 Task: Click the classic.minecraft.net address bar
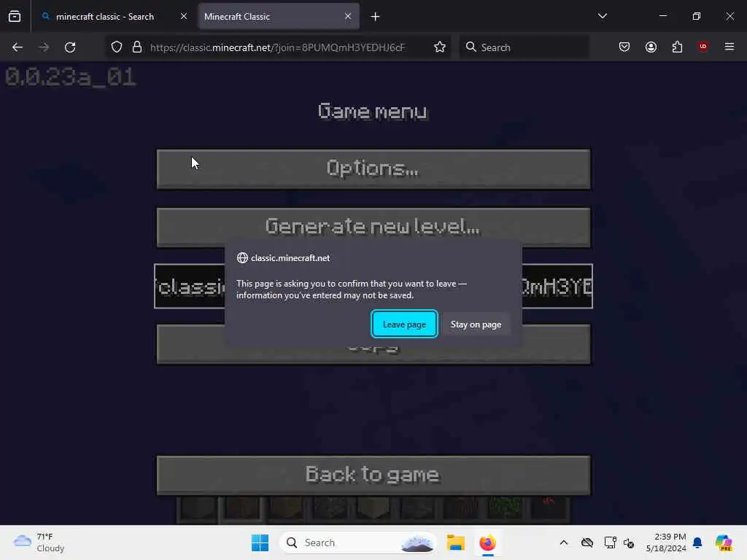[277, 47]
